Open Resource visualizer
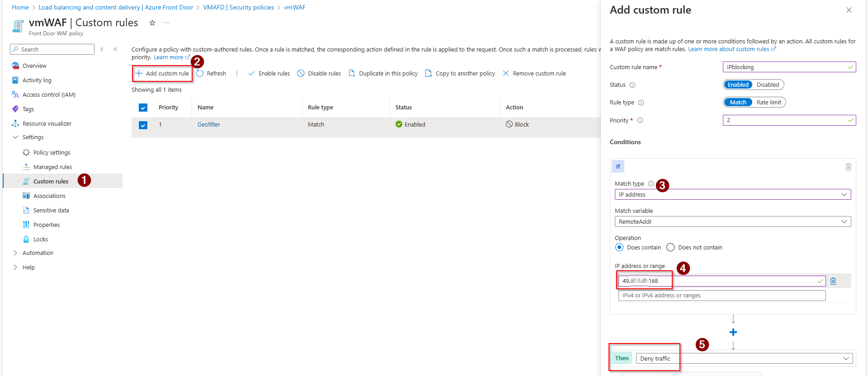Screen dimensions: 868x376 coord(47,123)
